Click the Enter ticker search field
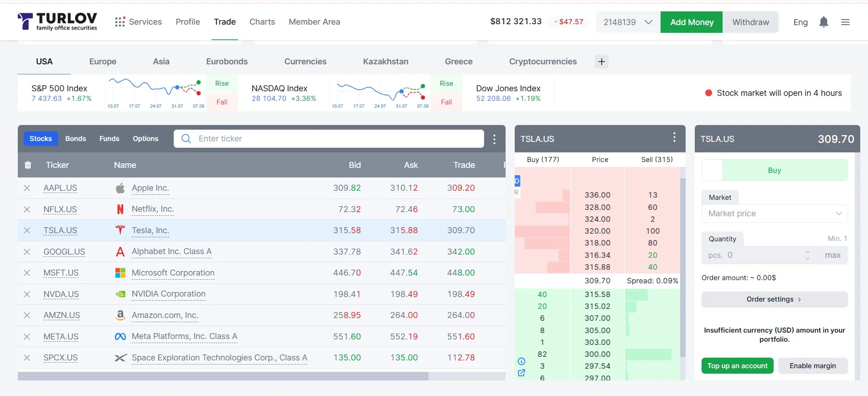 [x=329, y=139]
